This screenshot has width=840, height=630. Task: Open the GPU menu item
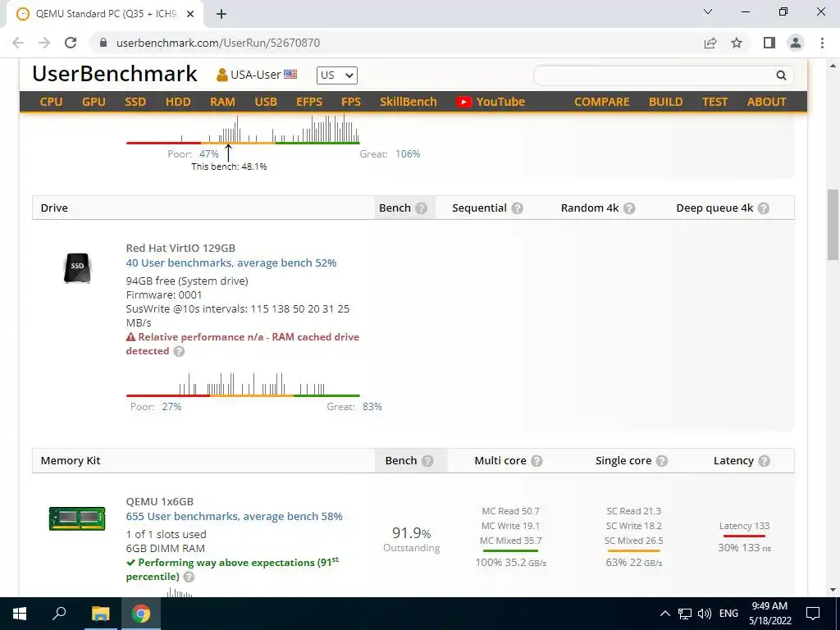(94, 102)
